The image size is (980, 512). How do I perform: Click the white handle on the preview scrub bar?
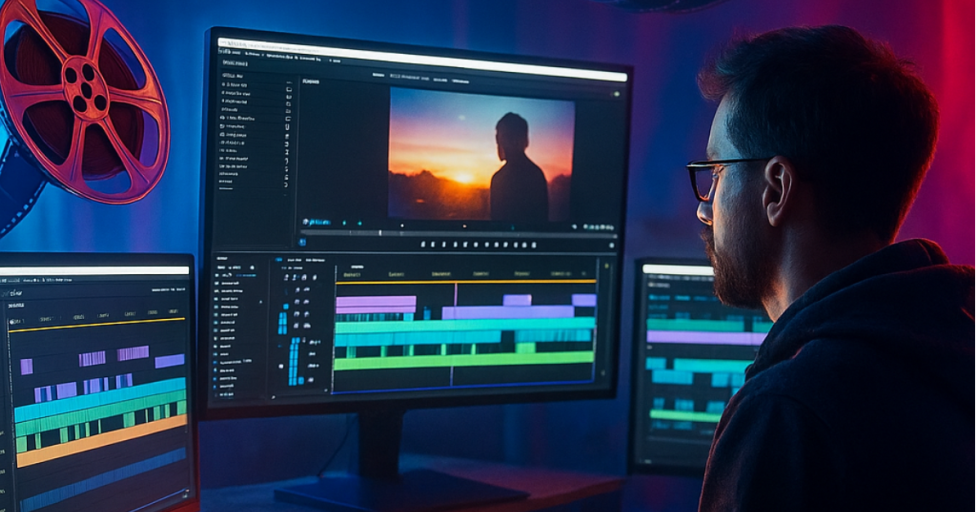[380, 233]
